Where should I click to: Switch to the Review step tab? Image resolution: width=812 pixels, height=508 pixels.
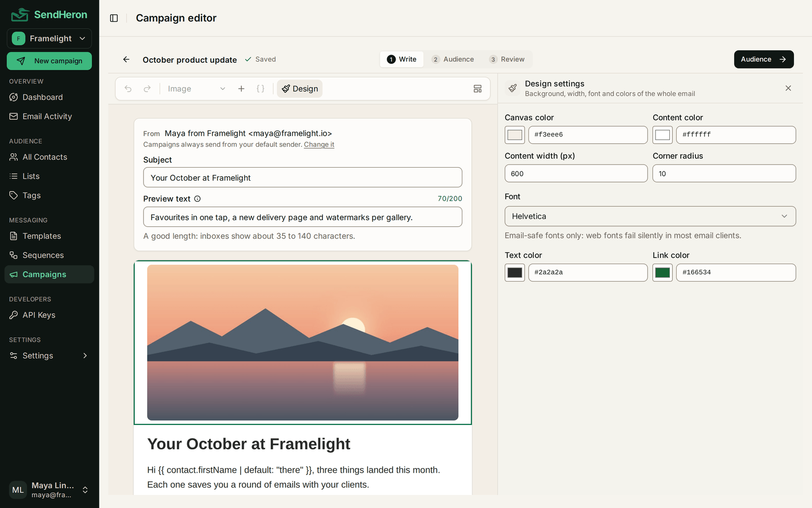click(507, 59)
